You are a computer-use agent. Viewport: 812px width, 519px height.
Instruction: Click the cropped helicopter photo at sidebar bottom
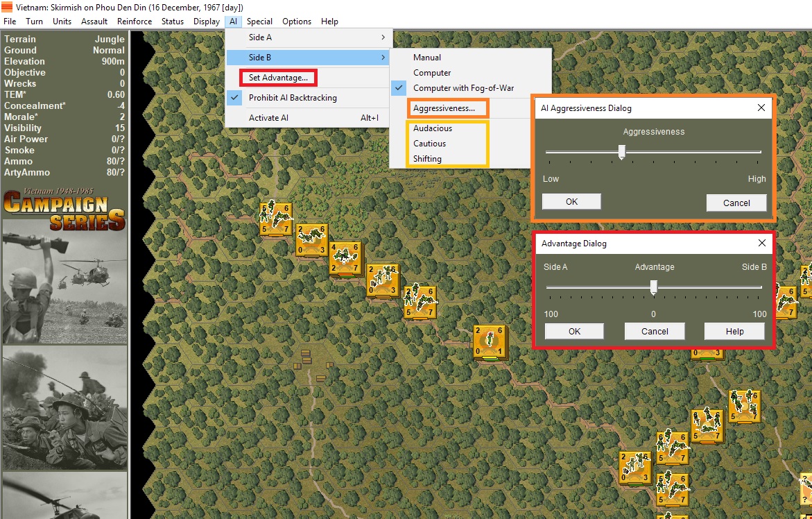[x=64, y=495]
